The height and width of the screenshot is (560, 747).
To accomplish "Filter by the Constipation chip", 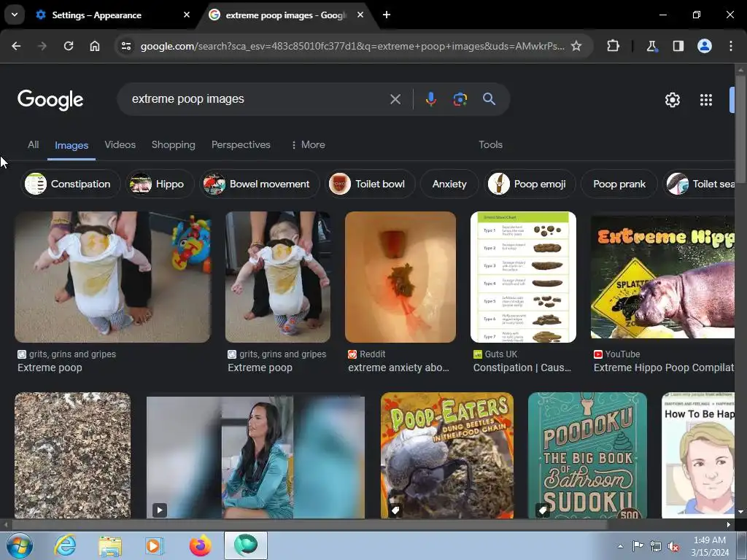I will (x=70, y=184).
